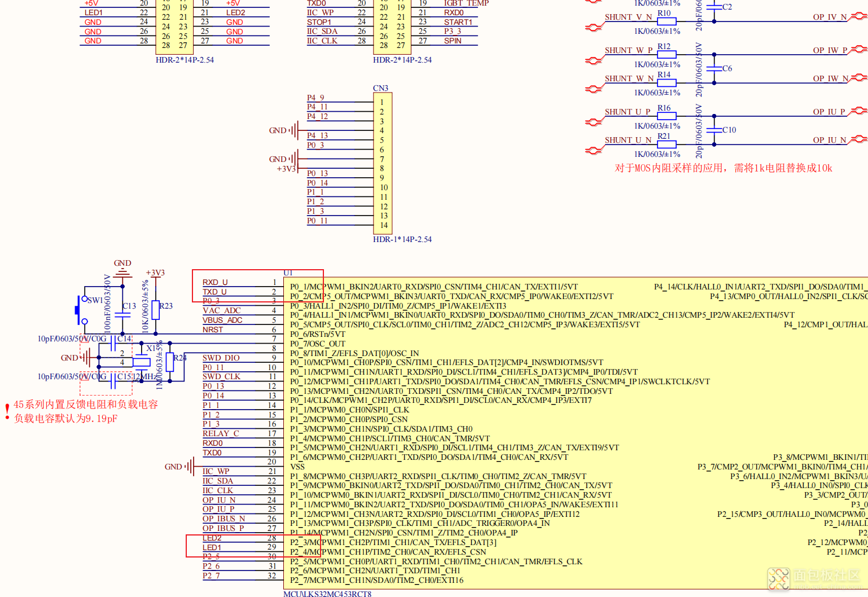The height and width of the screenshot is (597, 868).
Task: Select the SWD_DIO net label
Action: (x=221, y=358)
